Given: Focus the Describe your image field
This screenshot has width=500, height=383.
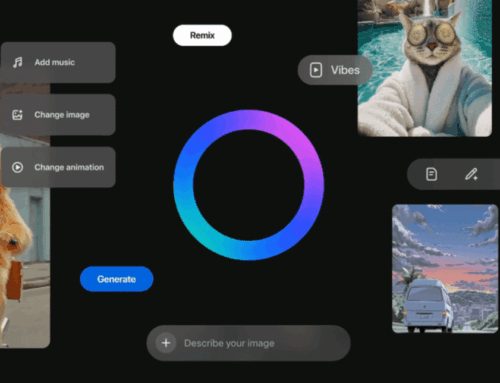Looking at the screenshot, I should pos(249,343).
